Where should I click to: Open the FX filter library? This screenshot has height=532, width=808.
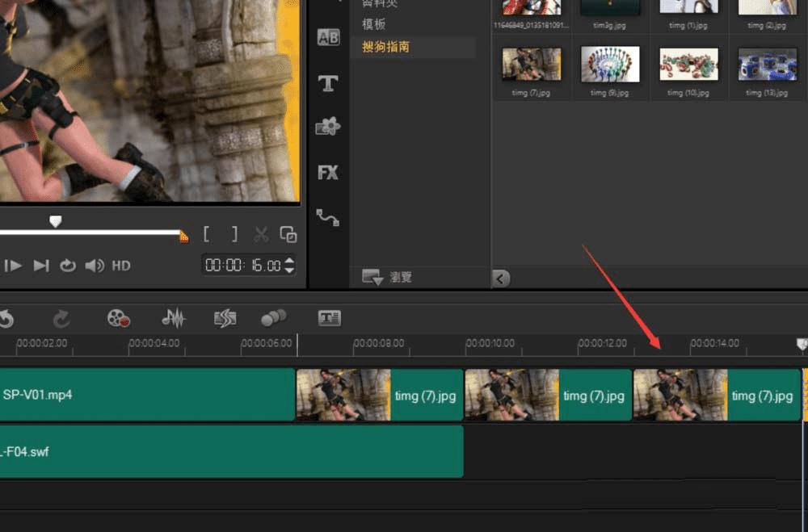328,172
